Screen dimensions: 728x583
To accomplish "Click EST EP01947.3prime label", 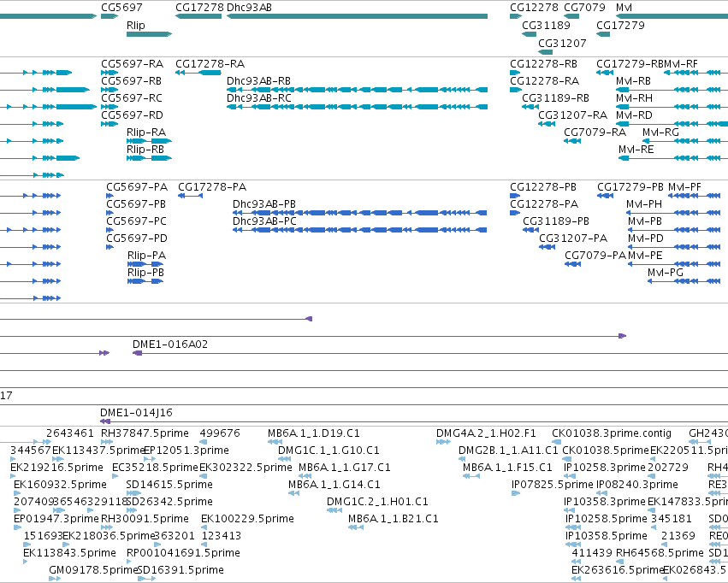I will [x=56, y=519].
